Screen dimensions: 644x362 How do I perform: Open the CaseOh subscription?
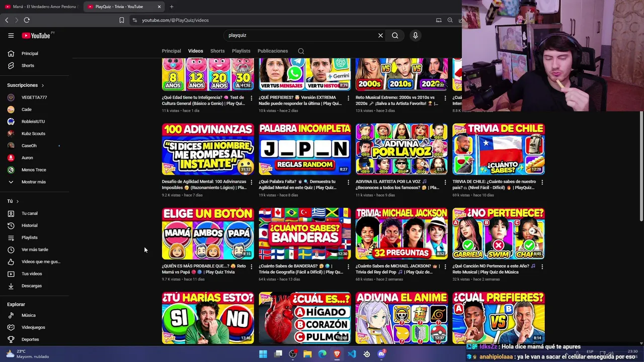click(35, 146)
